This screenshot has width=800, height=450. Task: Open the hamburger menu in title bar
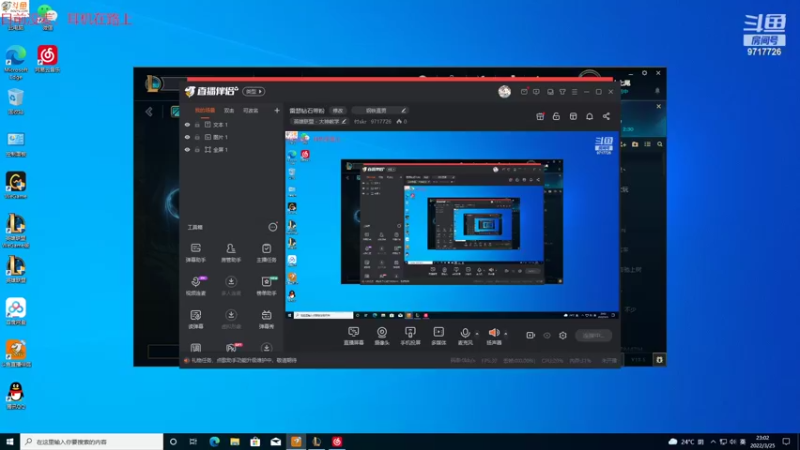[574, 92]
